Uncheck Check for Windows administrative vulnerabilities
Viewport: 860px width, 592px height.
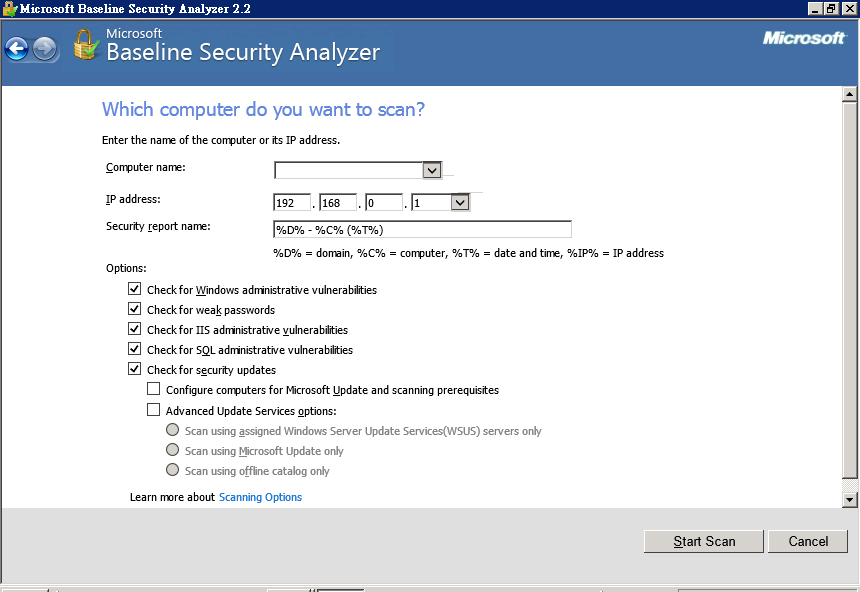[134, 289]
